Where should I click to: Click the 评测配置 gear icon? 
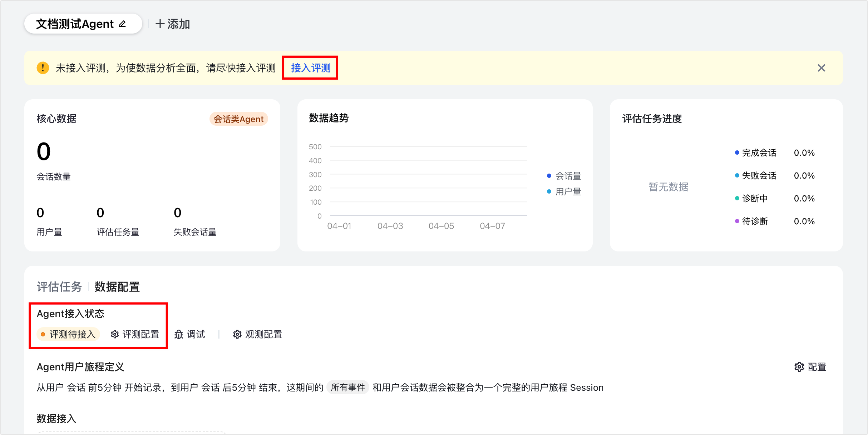tap(115, 334)
